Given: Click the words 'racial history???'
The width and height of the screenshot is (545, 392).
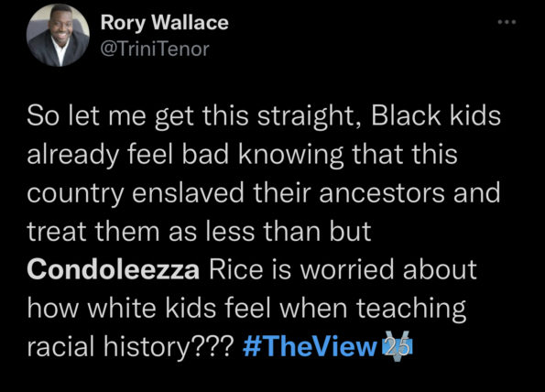Looking at the screenshot, I should coord(131,347).
